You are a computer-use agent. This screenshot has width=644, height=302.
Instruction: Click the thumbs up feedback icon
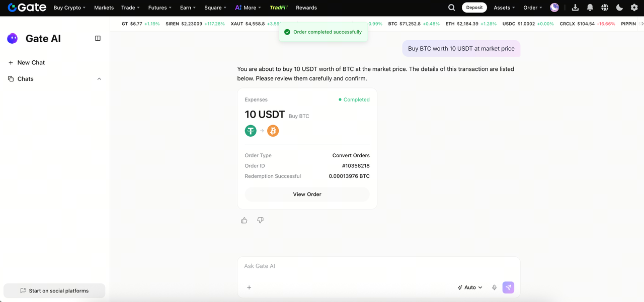tap(244, 220)
